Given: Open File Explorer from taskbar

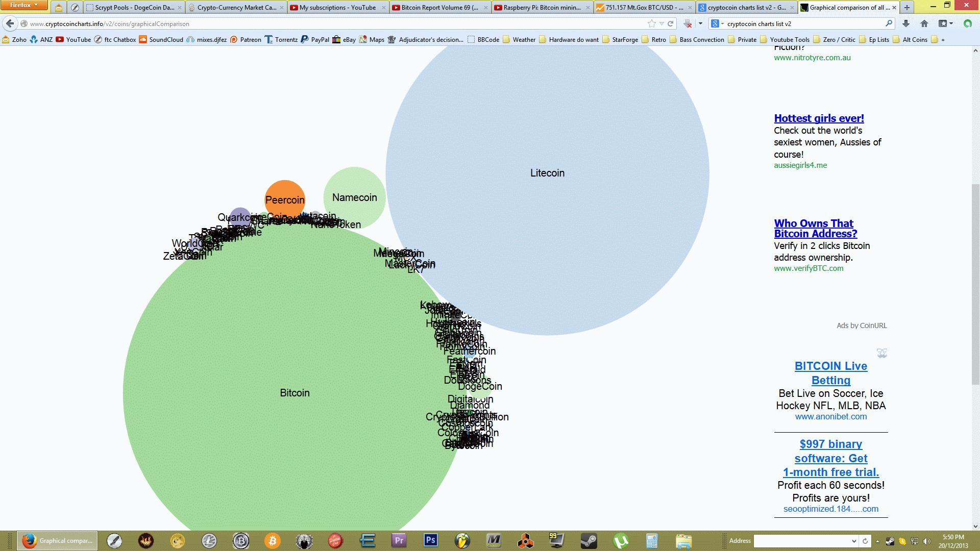Looking at the screenshot, I should pyautogui.click(x=683, y=540).
